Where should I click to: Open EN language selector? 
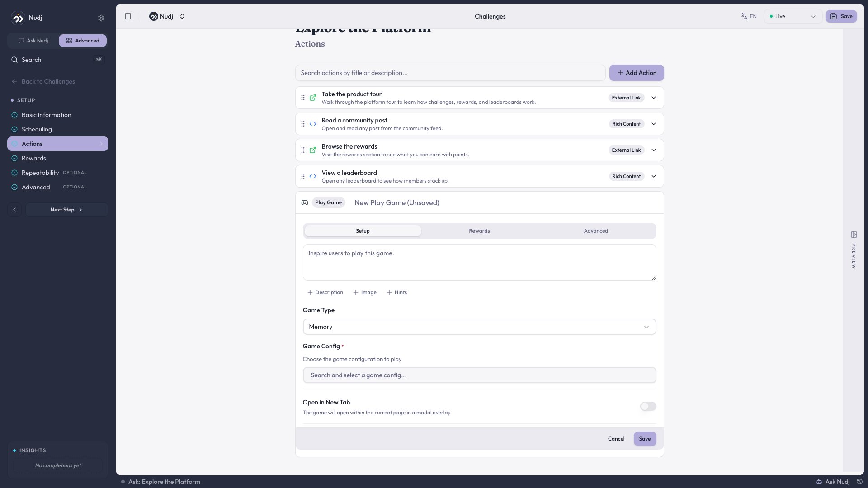click(x=748, y=16)
